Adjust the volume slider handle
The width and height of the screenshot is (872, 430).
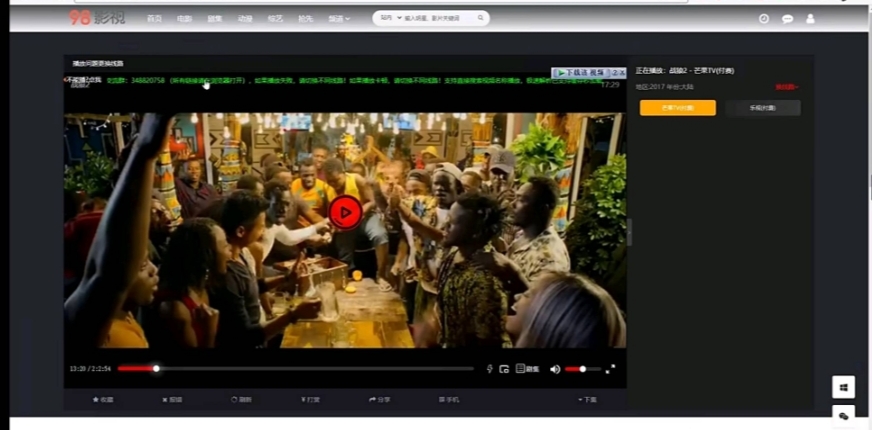pyautogui.click(x=582, y=369)
